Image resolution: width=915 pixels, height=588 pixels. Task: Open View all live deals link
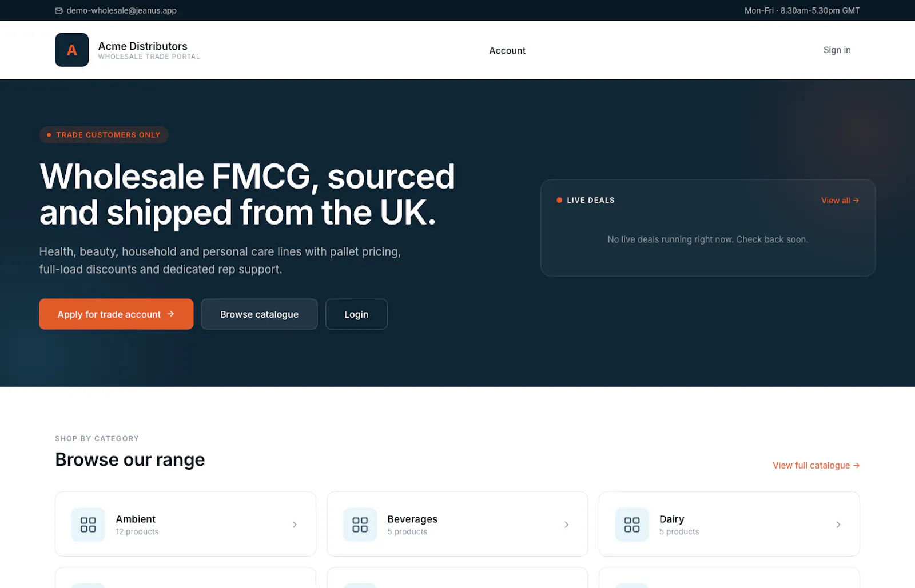tap(840, 201)
